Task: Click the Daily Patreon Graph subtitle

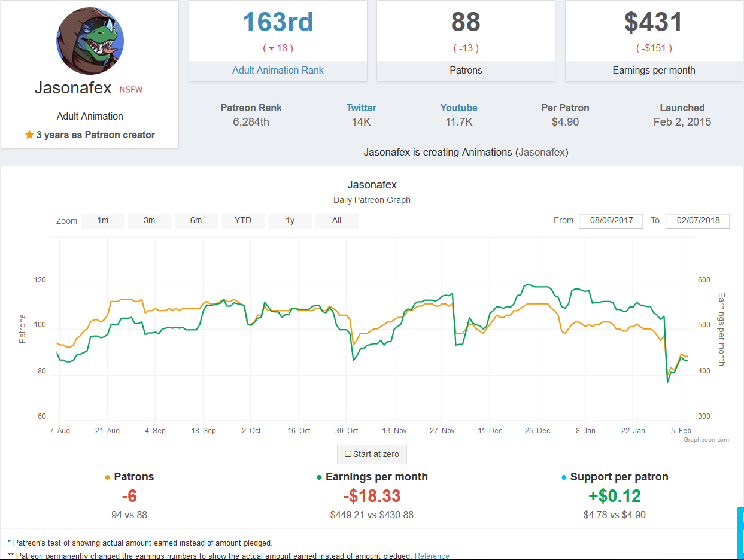Action: pos(372,200)
